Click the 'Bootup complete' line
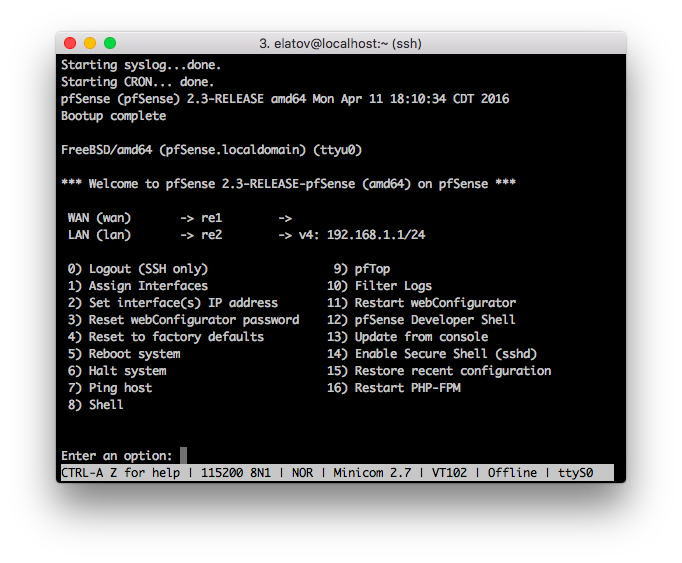This screenshot has height=563, width=682. click(x=114, y=116)
